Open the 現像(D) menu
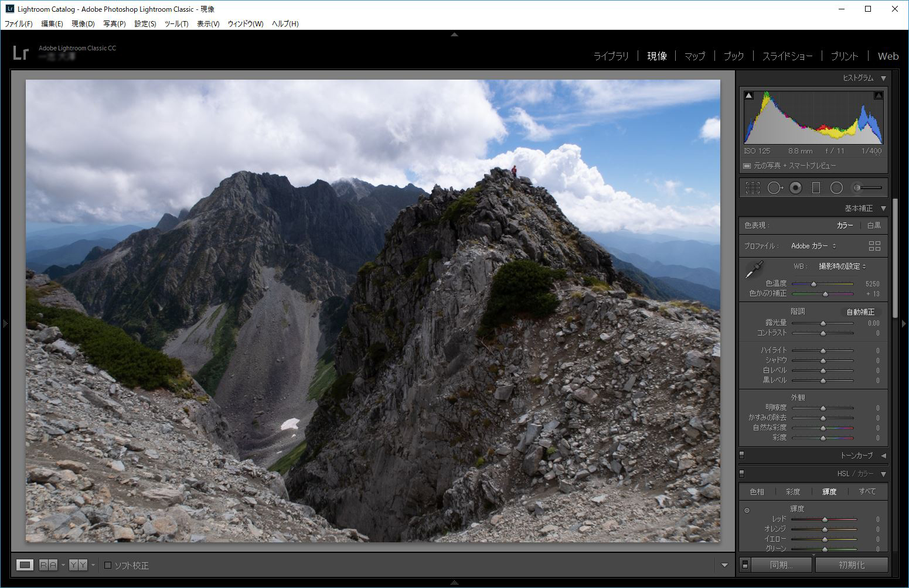The width and height of the screenshot is (909, 588). (83, 24)
